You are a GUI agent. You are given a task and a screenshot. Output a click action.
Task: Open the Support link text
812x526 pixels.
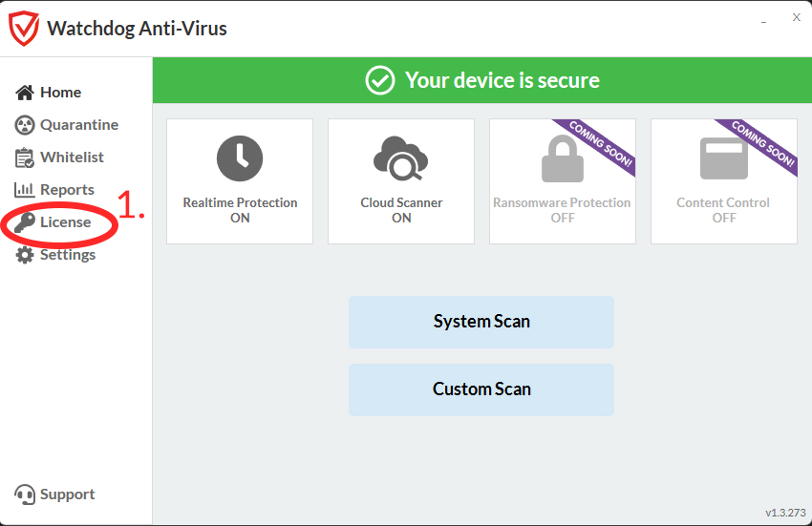67,494
